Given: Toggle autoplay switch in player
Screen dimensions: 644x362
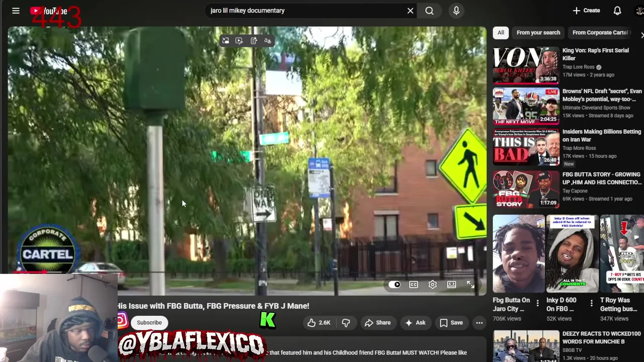Looking at the screenshot, I should click(x=394, y=285).
